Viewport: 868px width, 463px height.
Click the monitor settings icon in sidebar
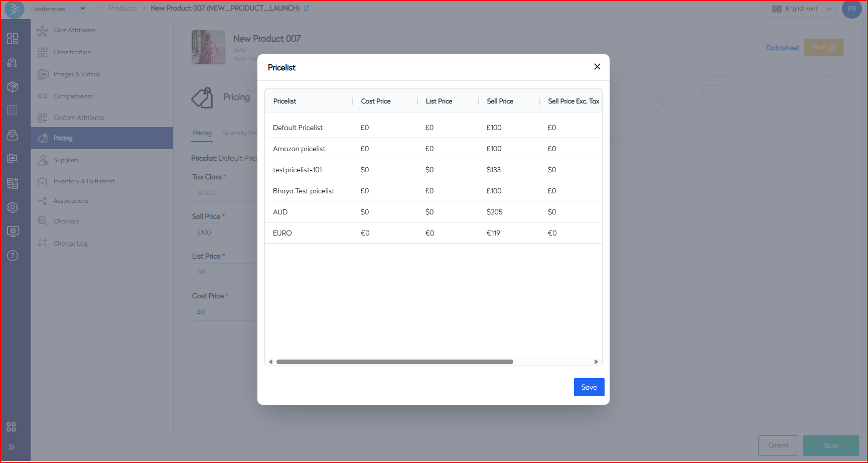point(13,231)
